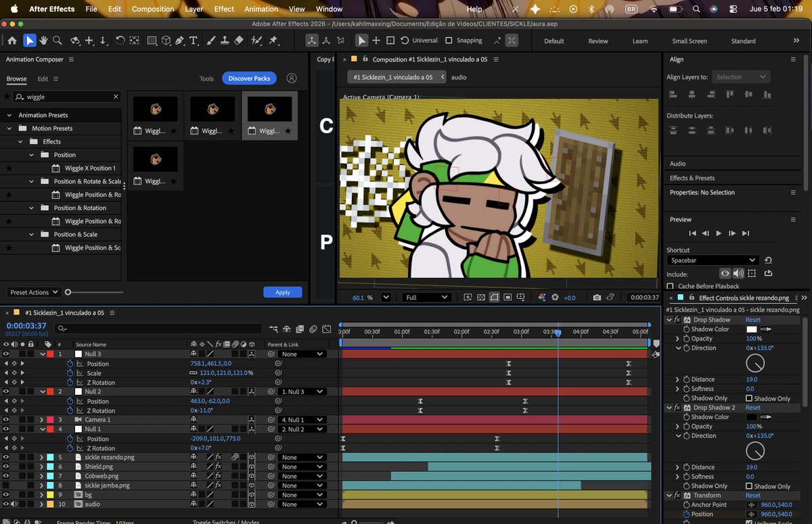Collapse Position & Rotation folder
The height and width of the screenshot is (524, 812).
click(31, 208)
